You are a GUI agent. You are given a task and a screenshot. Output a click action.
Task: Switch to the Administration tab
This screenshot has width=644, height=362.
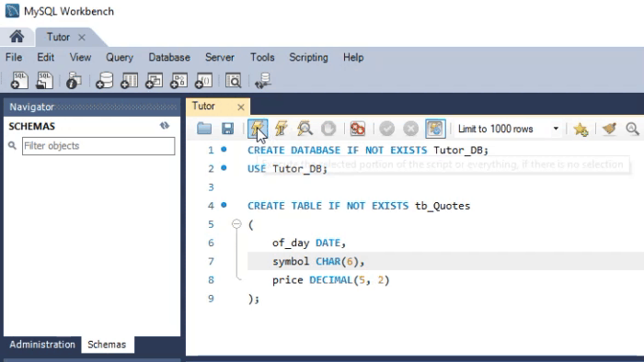click(42, 345)
